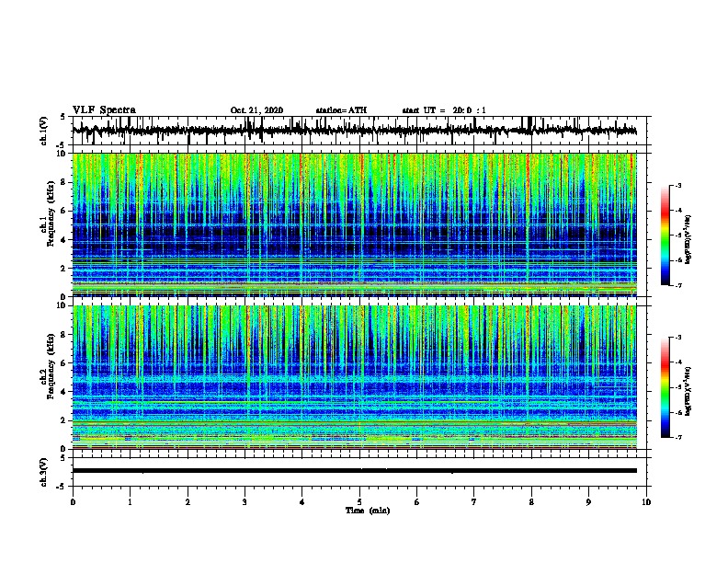The image size is (728, 563).
Task: Click the "2" kHz tick on ch.2 frequency axis
Action: tap(63, 420)
